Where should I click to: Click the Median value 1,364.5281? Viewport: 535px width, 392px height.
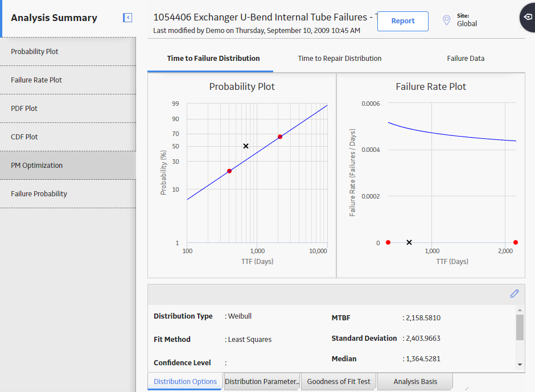(x=423, y=359)
